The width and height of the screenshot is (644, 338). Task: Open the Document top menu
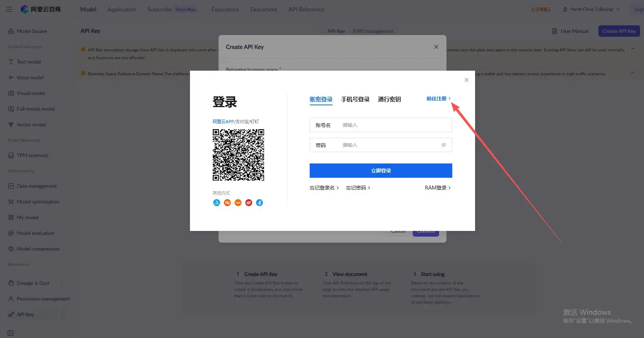pyautogui.click(x=264, y=9)
